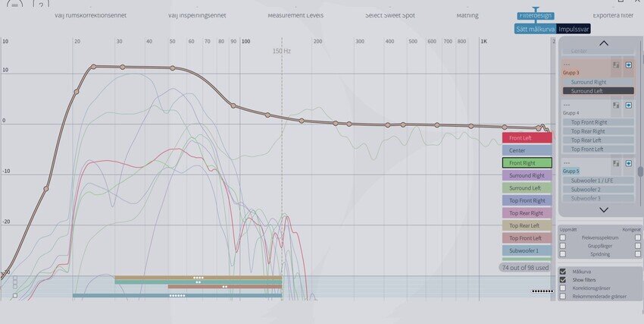This screenshot has height=324, width=644.
Task: Uncheck the Show filters checkbox
Action: coord(563,279)
